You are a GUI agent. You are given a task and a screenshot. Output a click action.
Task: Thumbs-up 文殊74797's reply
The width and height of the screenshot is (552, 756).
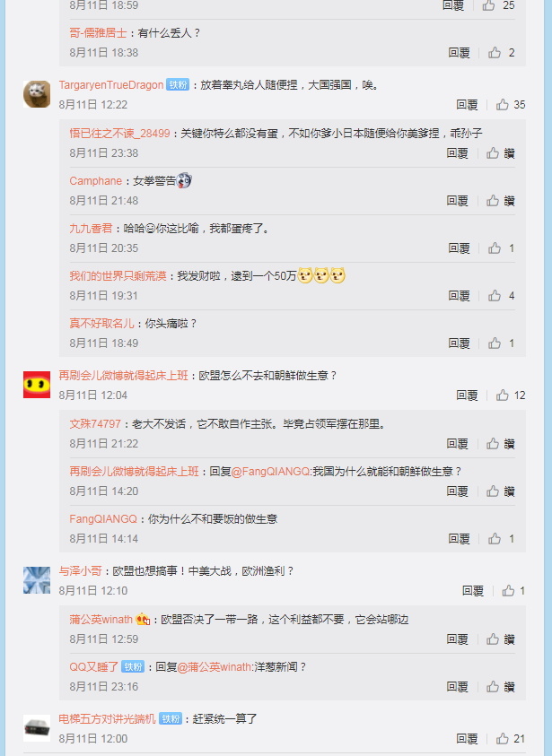(x=500, y=444)
